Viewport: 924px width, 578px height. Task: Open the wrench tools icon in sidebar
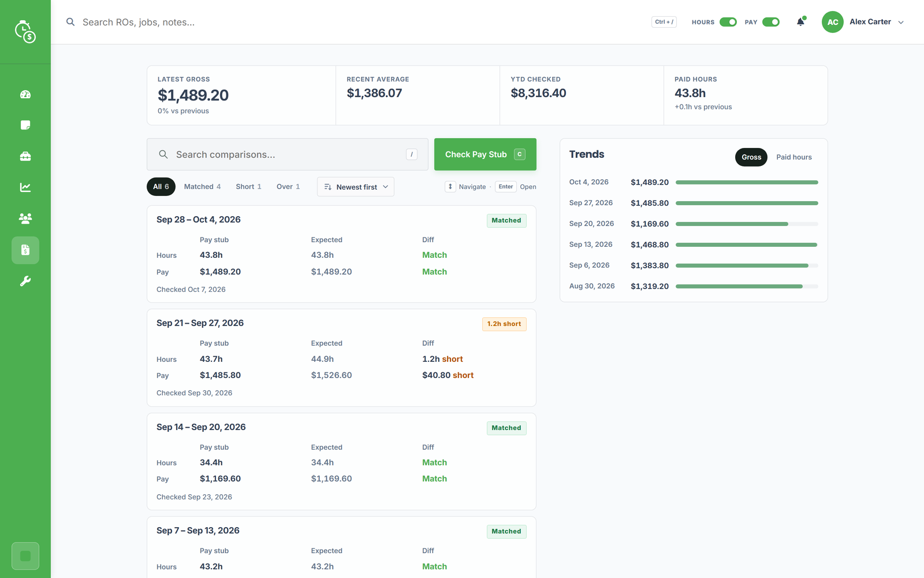click(25, 281)
